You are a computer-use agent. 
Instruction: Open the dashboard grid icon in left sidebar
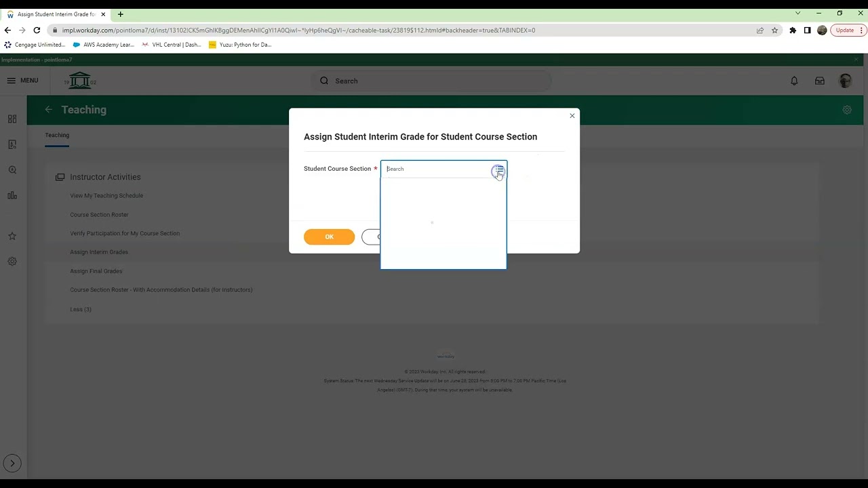[x=12, y=119]
